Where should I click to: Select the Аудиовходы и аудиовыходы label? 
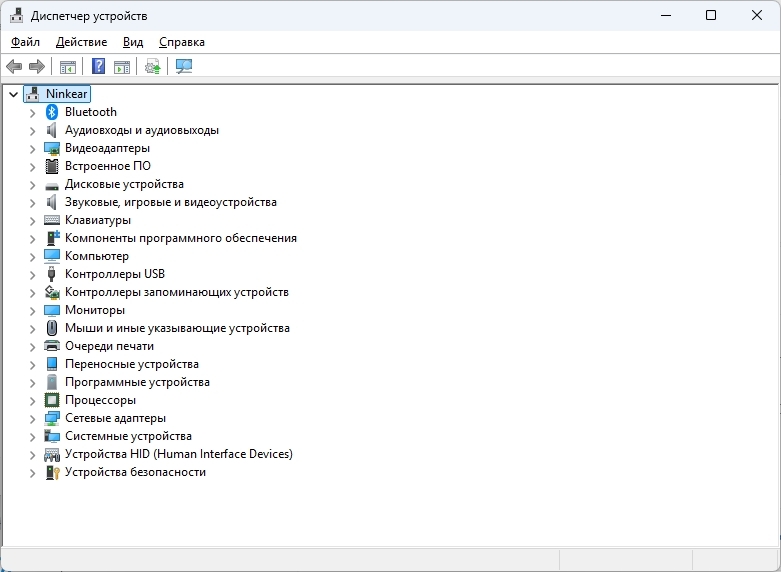click(x=141, y=130)
